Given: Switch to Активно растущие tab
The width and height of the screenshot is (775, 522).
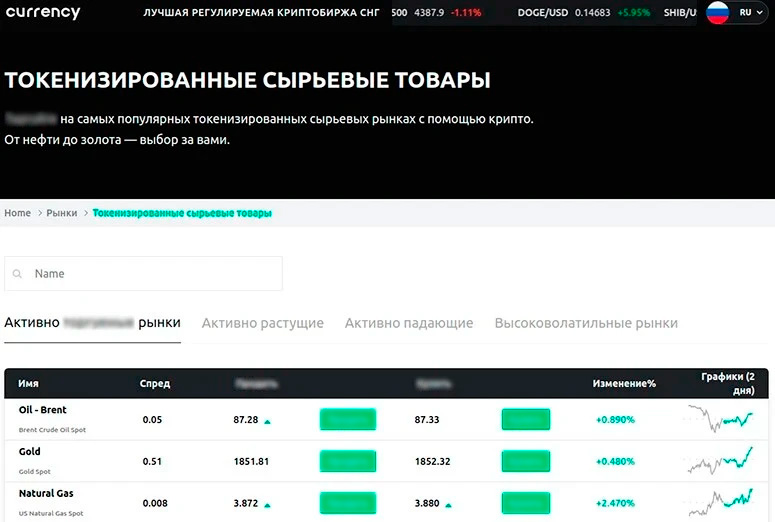Looking at the screenshot, I should pos(262,323).
